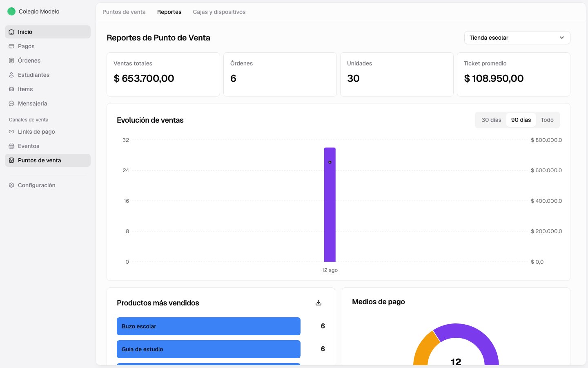Click the Colegio Modelo name
This screenshot has height=368, width=588.
tap(39, 11)
